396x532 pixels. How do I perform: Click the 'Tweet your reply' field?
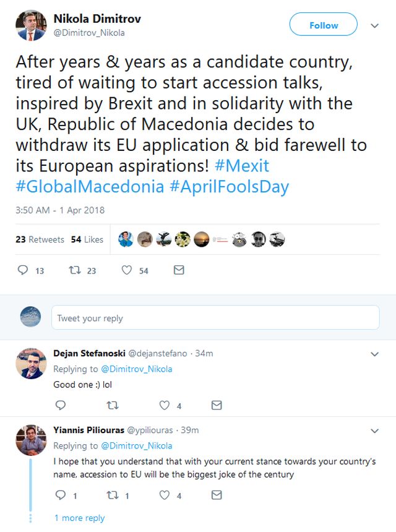[x=215, y=317]
